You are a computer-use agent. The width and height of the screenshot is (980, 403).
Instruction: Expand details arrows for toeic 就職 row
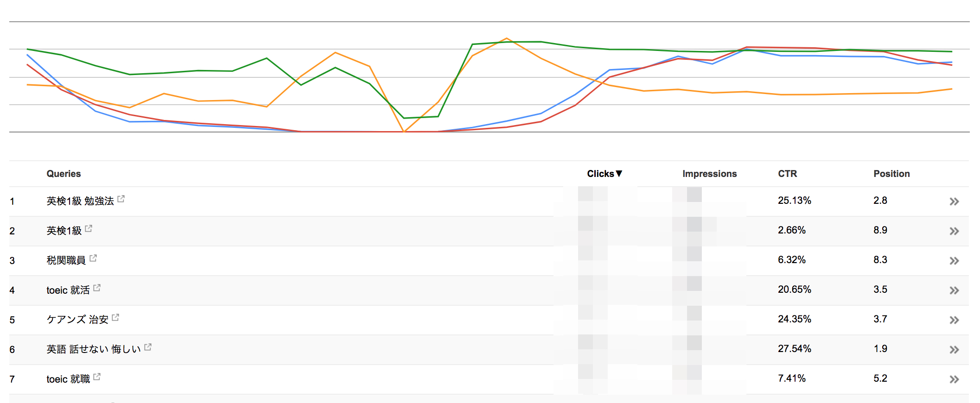click(954, 379)
